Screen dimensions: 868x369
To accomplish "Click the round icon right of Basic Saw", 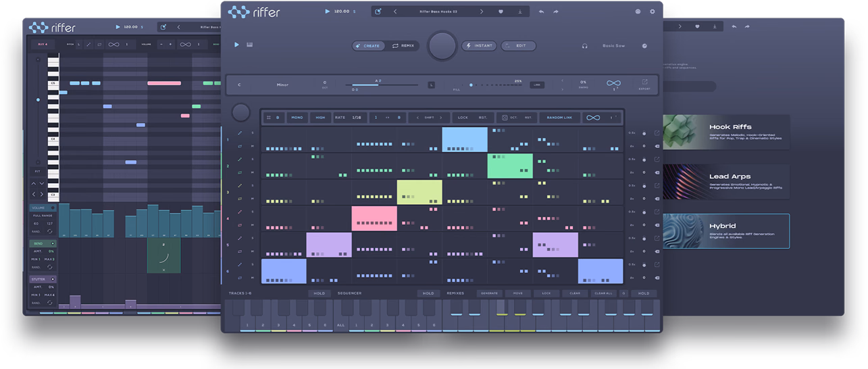I will 644,46.
